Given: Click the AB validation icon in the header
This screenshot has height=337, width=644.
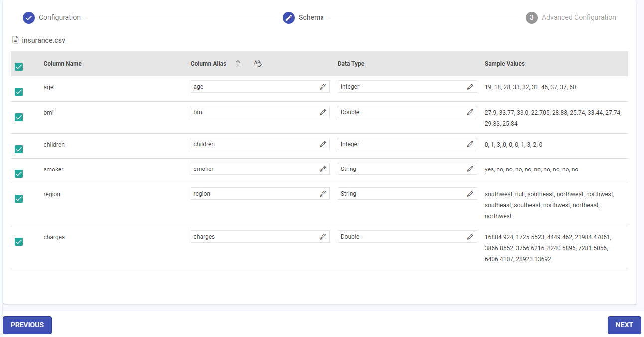Looking at the screenshot, I should (257, 64).
